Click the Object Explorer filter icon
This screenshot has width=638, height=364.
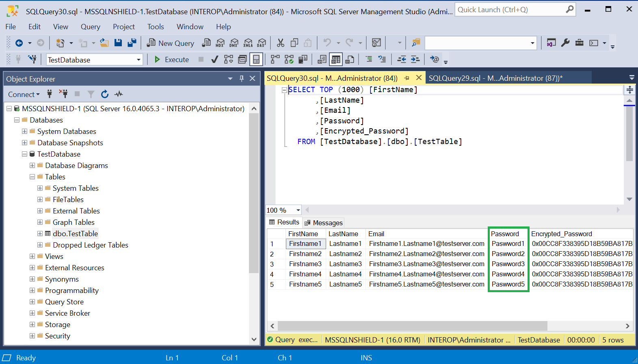[x=91, y=94]
